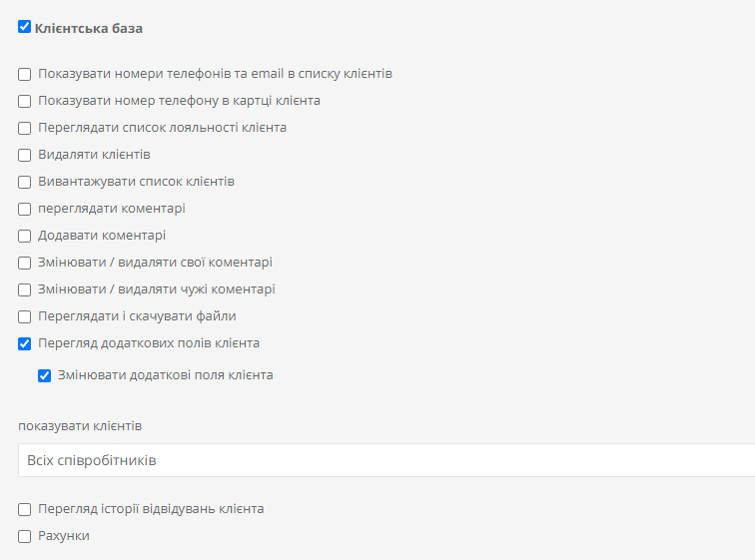Tick the Рахунки checkbox
The height and width of the screenshot is (560, 755).
click(25, 536)
